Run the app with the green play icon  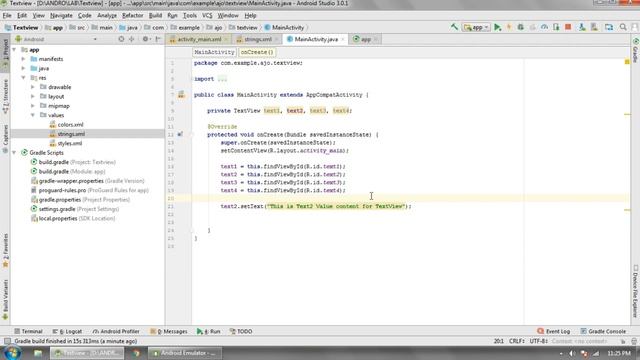point(497,27)
